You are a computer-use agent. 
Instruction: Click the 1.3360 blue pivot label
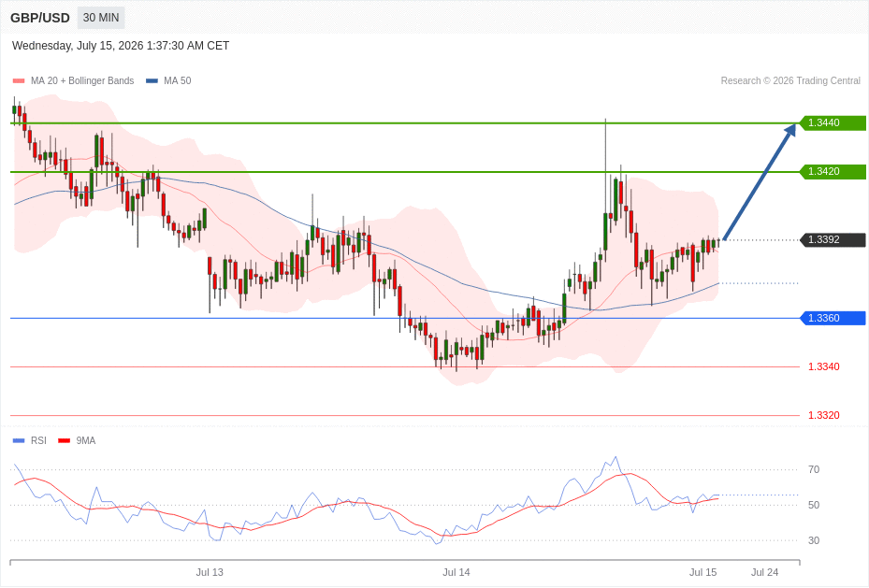click(833, 319)
